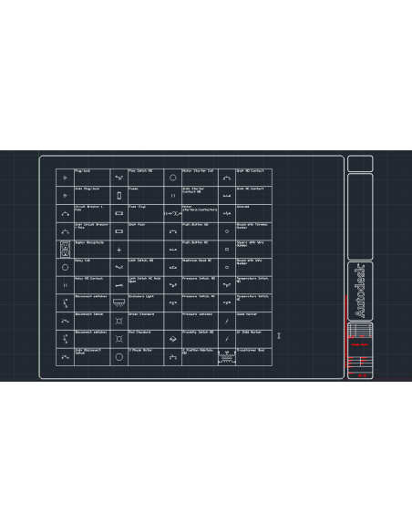The width and height of the screenshot is (412, 532).
Task: Click the 'Transformer Dual' label text
Action: click(x=251, y=350)
